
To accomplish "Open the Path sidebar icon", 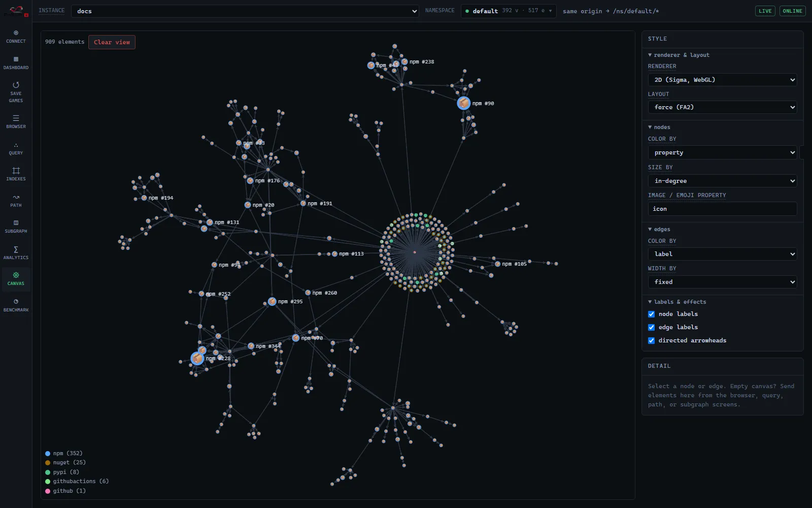I will pyautogui.click(x=16, y=201).
